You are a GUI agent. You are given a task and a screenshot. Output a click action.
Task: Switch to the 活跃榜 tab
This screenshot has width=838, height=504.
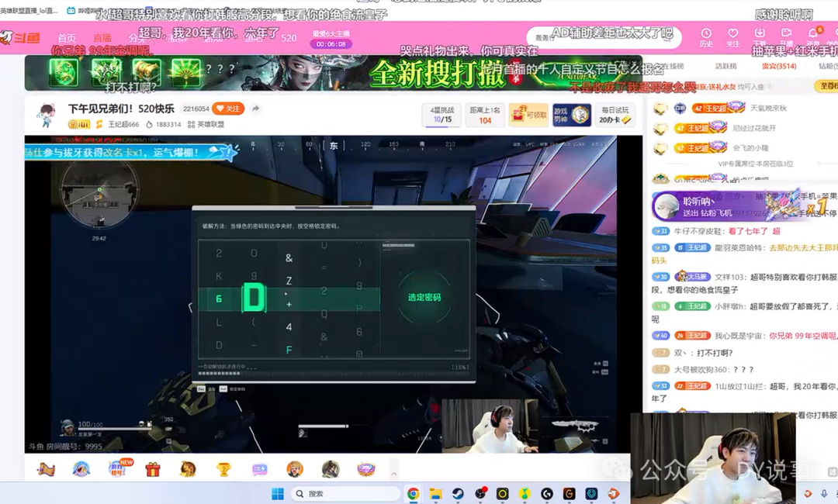point(725,66)
